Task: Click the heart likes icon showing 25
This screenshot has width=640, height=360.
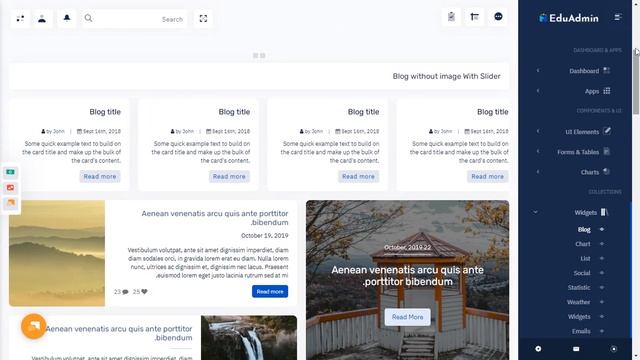Action: pyautogui.click(x=144, y=291)
